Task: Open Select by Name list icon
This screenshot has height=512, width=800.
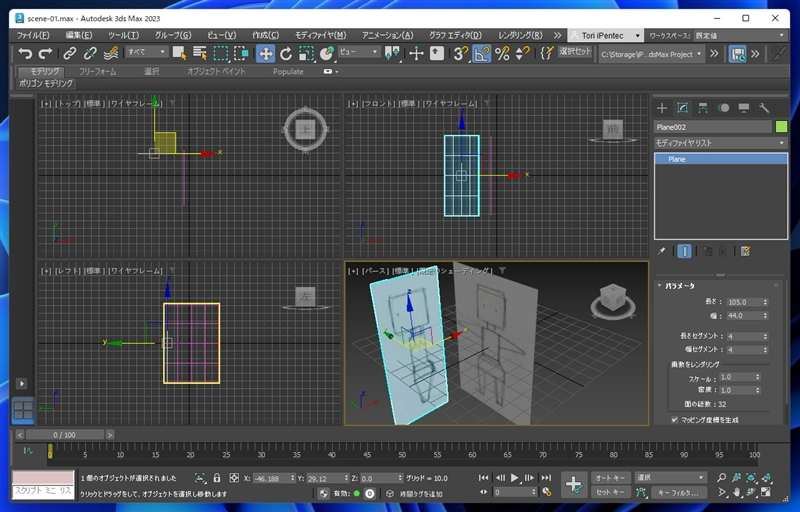Action: pos(200,53)
